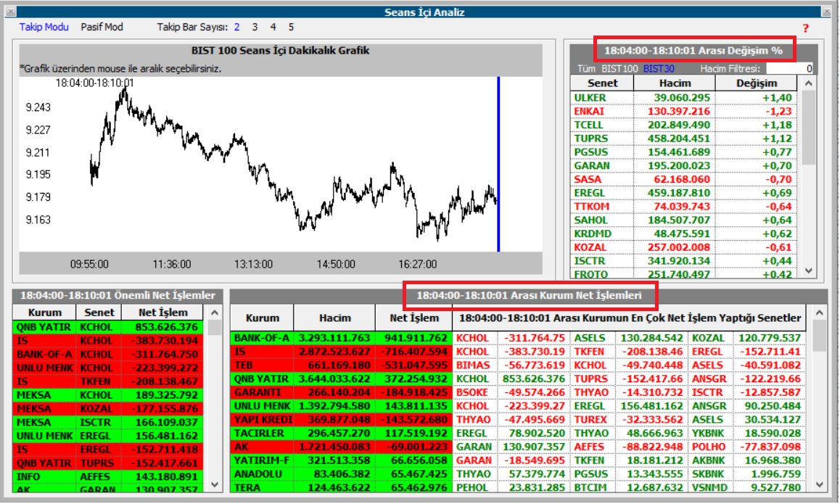Select the ANADOLU institution row
Screen dimensions: 840x504
coord(518,474)
